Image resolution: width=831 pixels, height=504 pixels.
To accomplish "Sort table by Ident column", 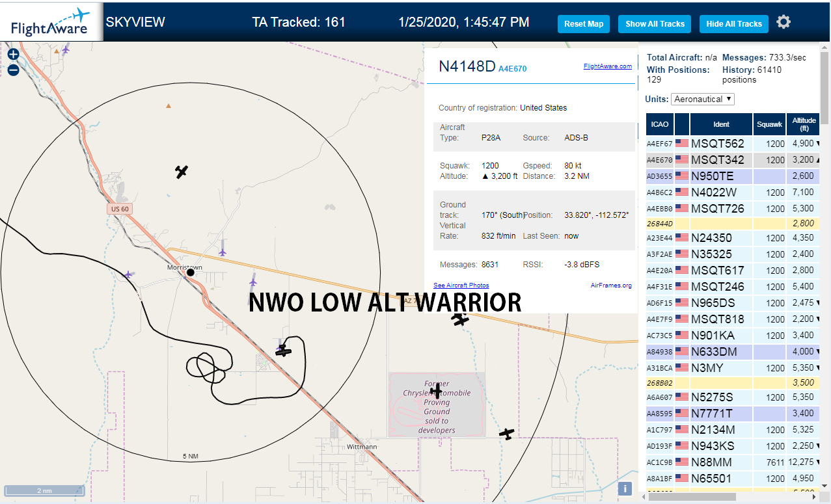I will coord(722,124).
